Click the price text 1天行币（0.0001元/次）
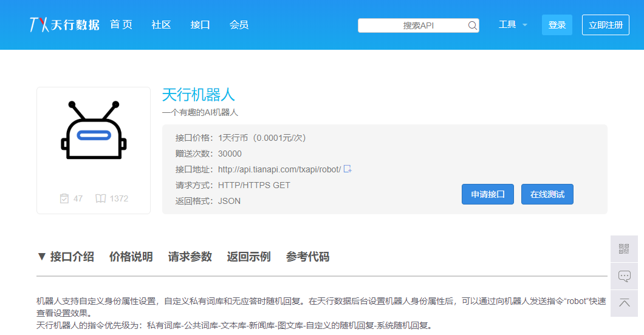This screenshot has height=335, width=644. [x=262, y=138]
